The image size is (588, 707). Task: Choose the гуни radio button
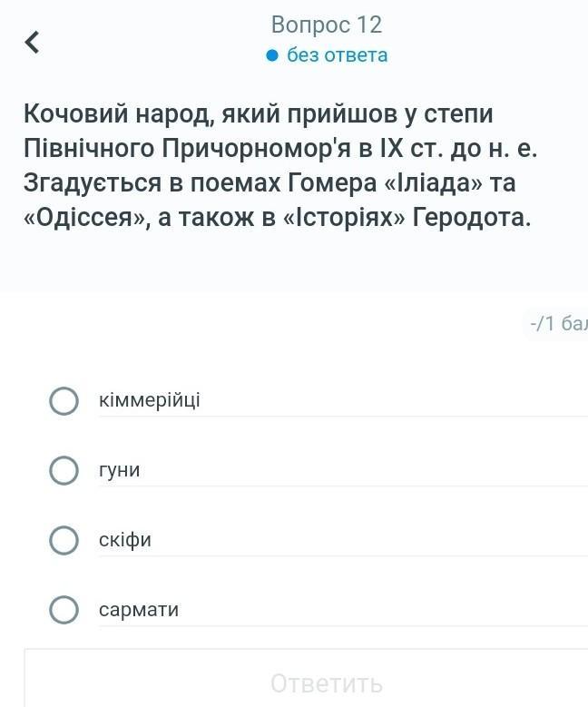pyautogui.click(x=64, y=470)
